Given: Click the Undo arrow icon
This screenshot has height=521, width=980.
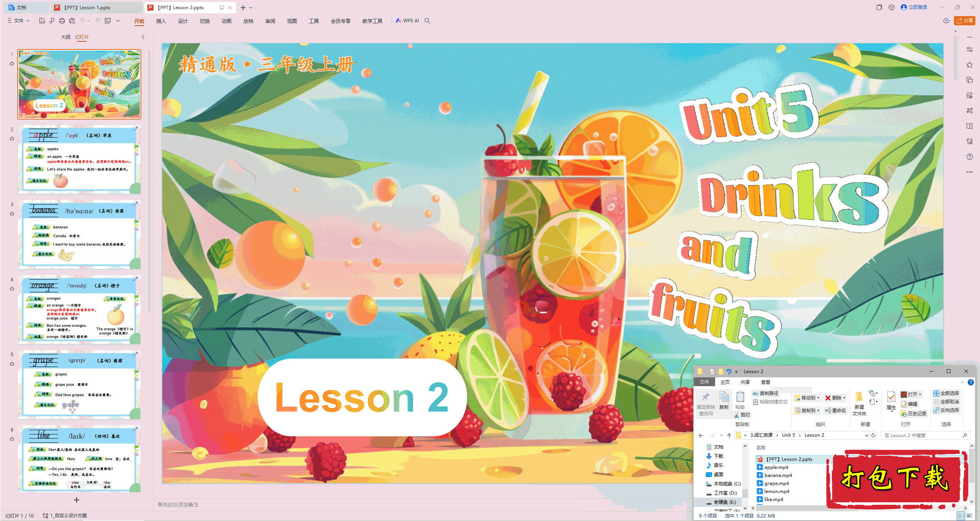Looking at the screenshot, I should [x=82, y=21].
